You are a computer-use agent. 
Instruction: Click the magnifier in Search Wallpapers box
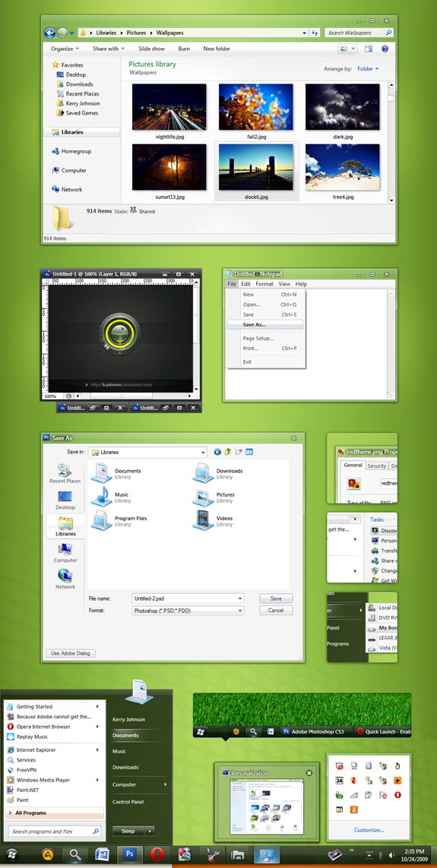click(x=388, y=33)
